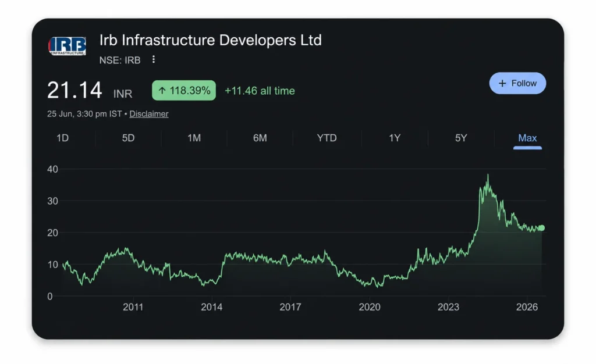
Task: Click the 30 y-axis label
Action: tap(52, 201)
